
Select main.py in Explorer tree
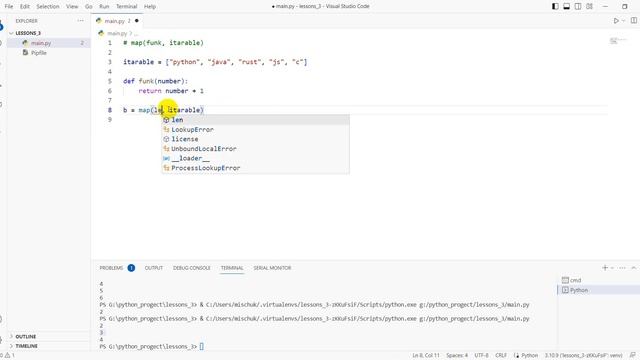[x=41, y=43]
